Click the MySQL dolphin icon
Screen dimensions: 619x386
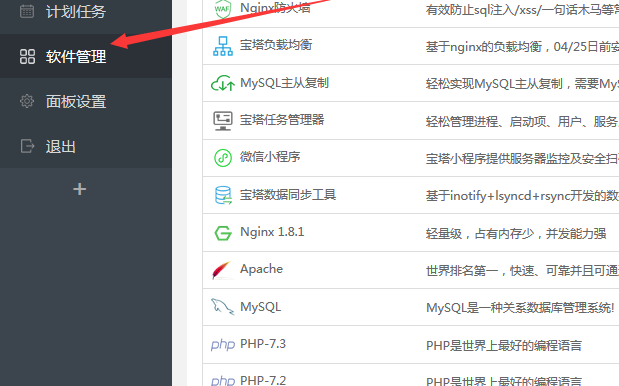[222, 307]
